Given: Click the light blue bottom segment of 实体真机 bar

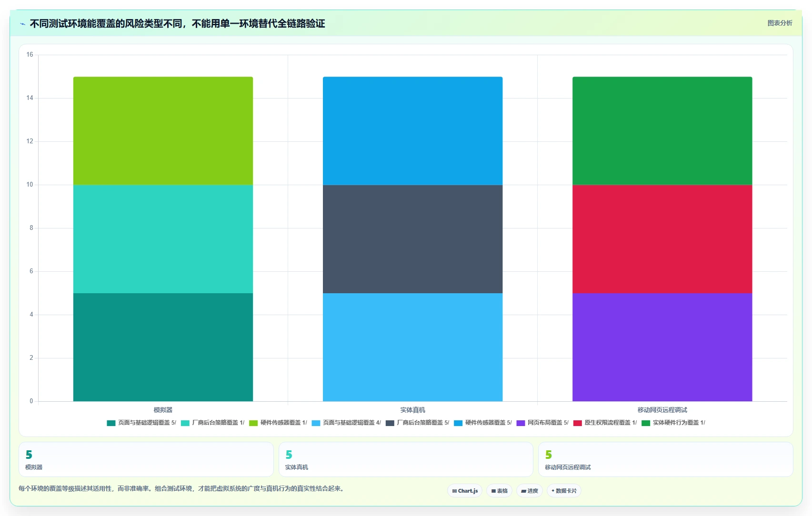Looking at the screenshot, I should pyautogui.click(x=412, y=347).
